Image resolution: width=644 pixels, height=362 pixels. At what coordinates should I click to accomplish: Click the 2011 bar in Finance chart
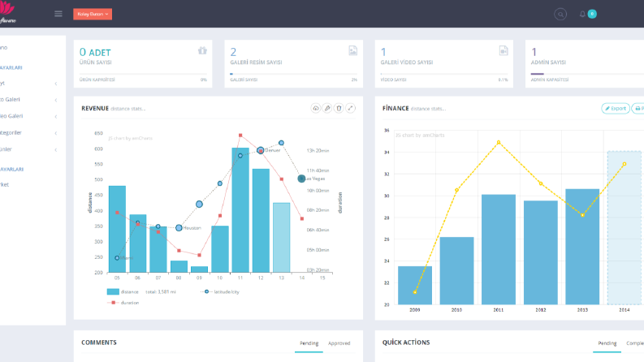click(499, 249)
